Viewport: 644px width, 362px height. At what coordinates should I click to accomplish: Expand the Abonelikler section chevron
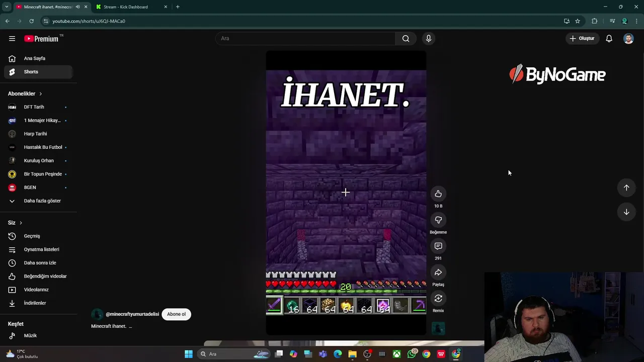click(x=41, y=94)
